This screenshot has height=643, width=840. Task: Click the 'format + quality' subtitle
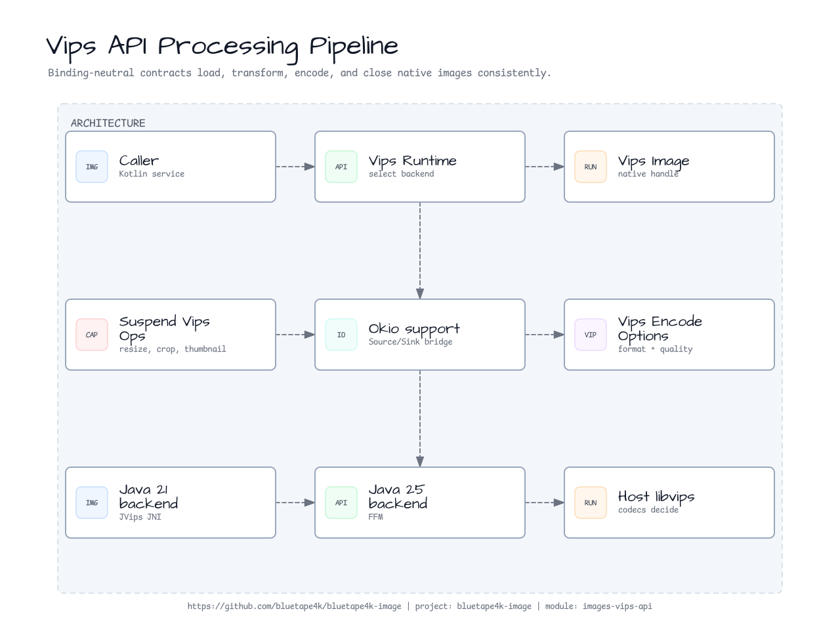click(x=655, y=349)
